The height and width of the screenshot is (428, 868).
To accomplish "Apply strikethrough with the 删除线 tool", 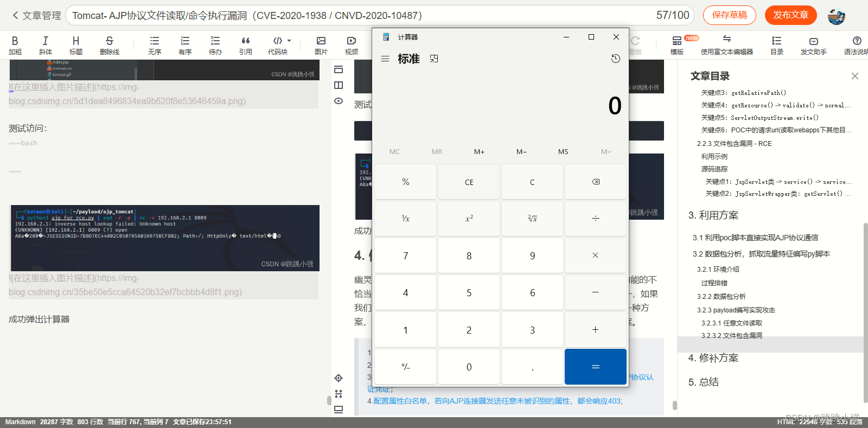I will 110,46.
